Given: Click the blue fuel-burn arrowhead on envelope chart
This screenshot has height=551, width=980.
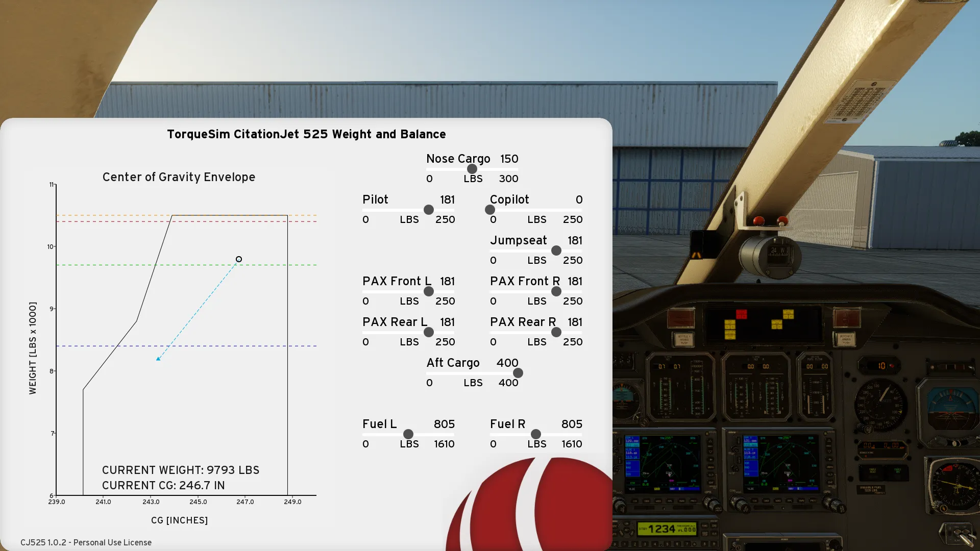Looking at the screenshot, I should coord(158,359).
